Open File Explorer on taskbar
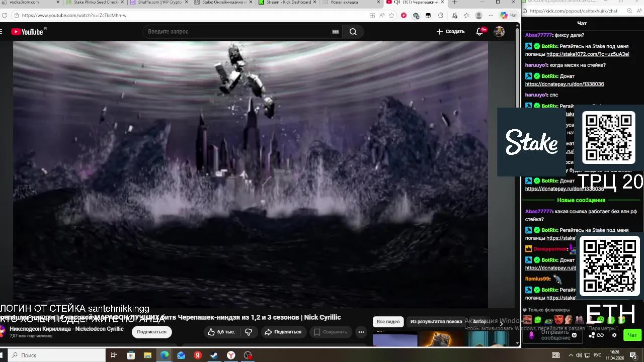644x362 pixels. pos(147,355)
